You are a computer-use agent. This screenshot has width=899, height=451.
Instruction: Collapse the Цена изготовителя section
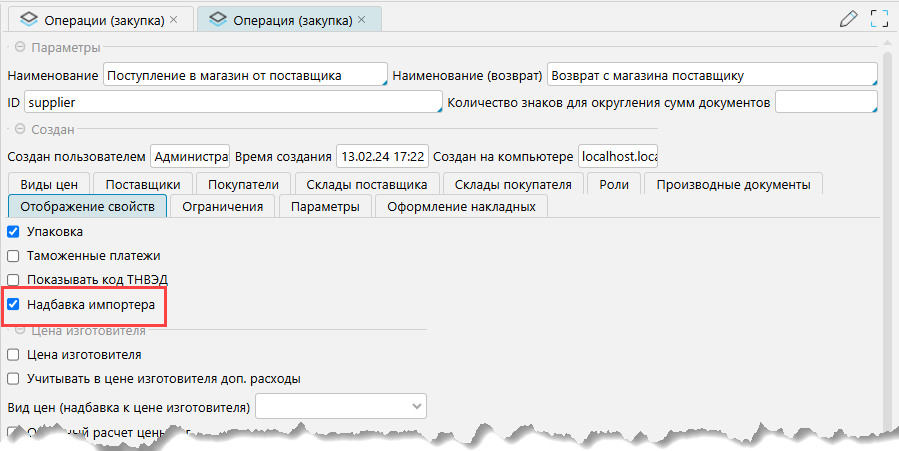(x=19, y=330)
